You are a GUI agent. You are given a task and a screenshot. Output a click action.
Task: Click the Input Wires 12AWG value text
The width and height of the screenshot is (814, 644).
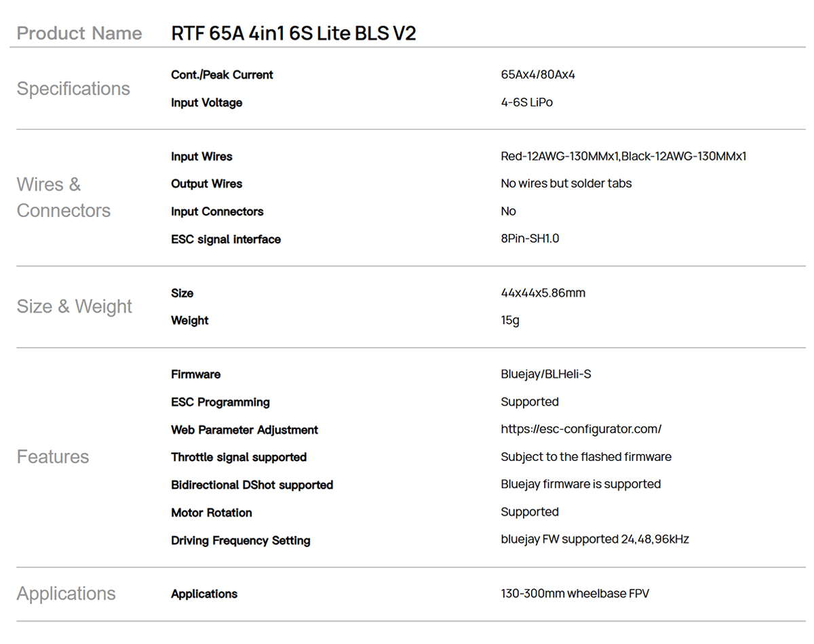(623, 157)
